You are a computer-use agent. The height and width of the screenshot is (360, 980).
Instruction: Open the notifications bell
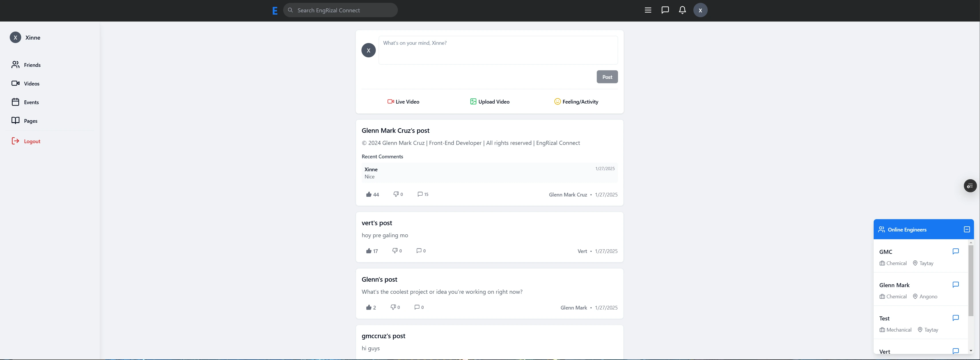[682, 10]
